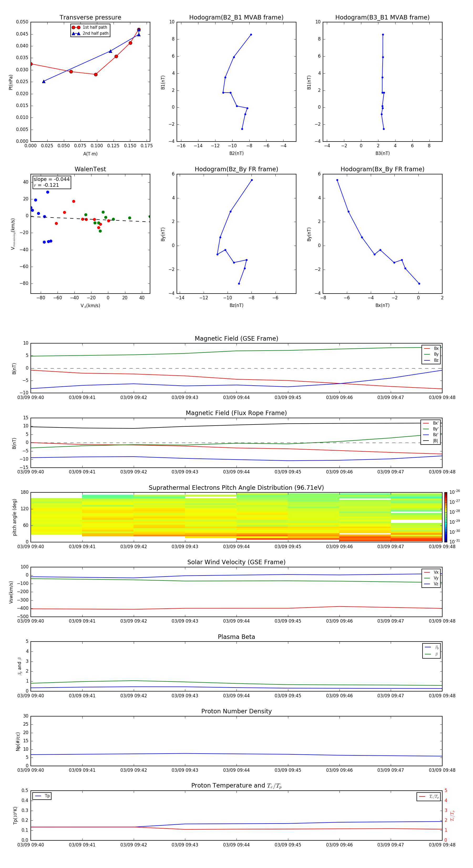Click the dashed fit line in WalenTest plot

tap(90, 219)
